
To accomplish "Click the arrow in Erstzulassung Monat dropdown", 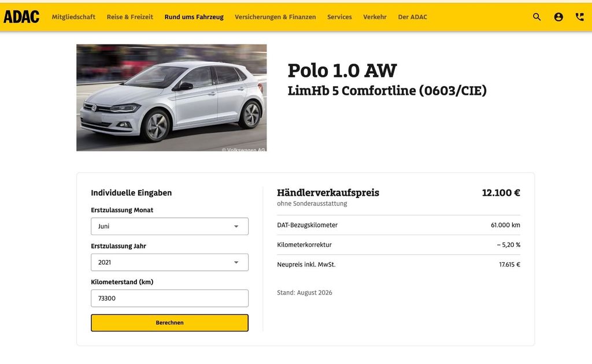I will click(236, 226).
